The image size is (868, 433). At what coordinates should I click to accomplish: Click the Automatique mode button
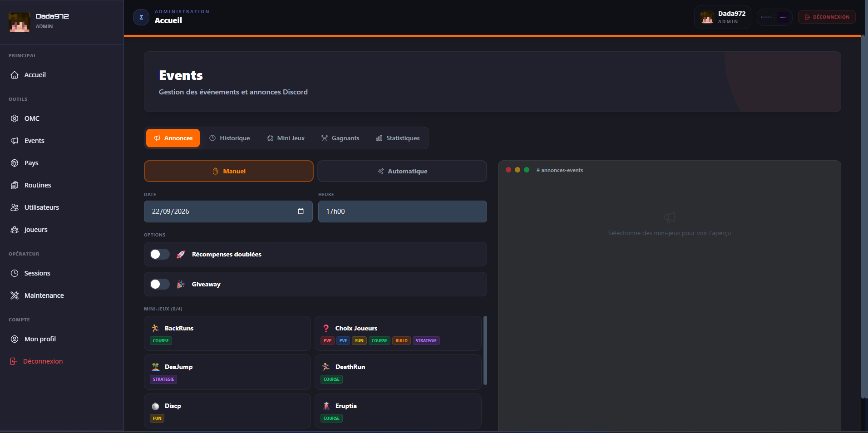click(x=402, y=171)
